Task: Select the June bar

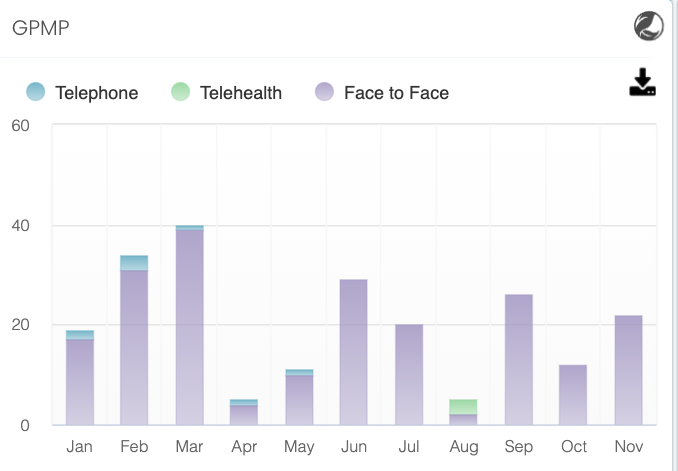Action: (353, 355)
